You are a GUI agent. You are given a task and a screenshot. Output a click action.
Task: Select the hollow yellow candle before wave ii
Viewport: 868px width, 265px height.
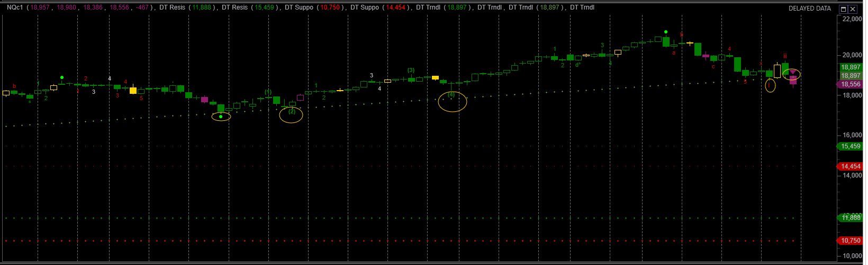point(777,71)
